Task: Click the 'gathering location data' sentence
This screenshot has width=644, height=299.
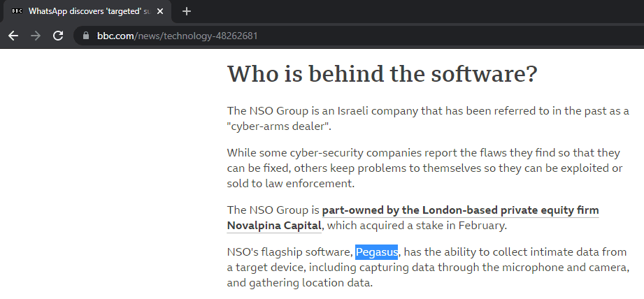Action: (299, 283)
